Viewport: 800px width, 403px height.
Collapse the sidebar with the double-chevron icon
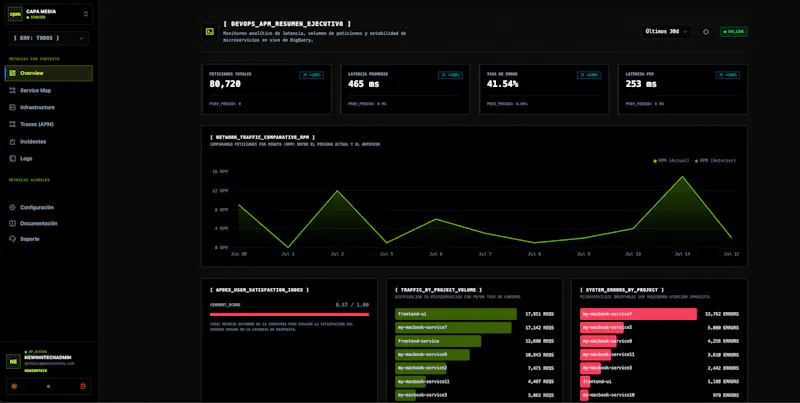pos(48,386)
